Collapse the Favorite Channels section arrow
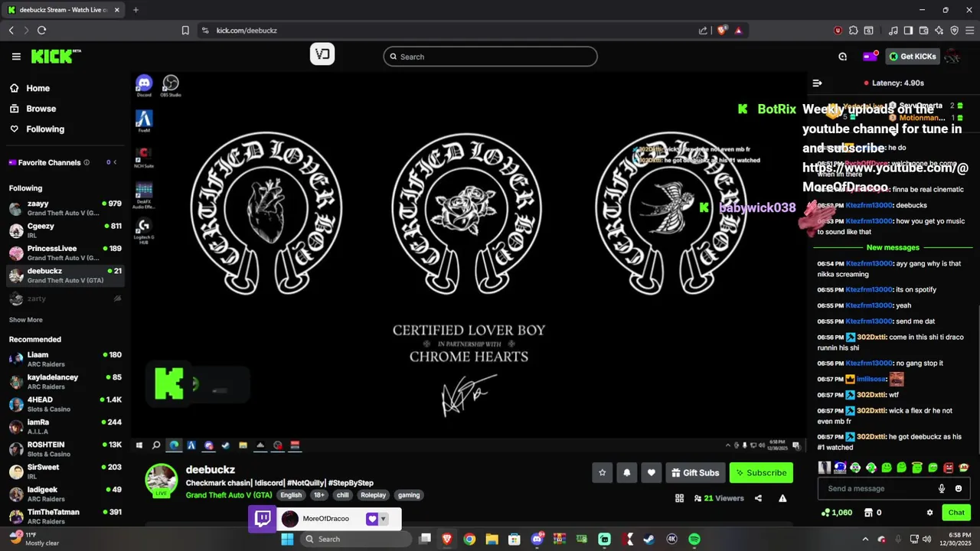 click(x=115, y=162)
